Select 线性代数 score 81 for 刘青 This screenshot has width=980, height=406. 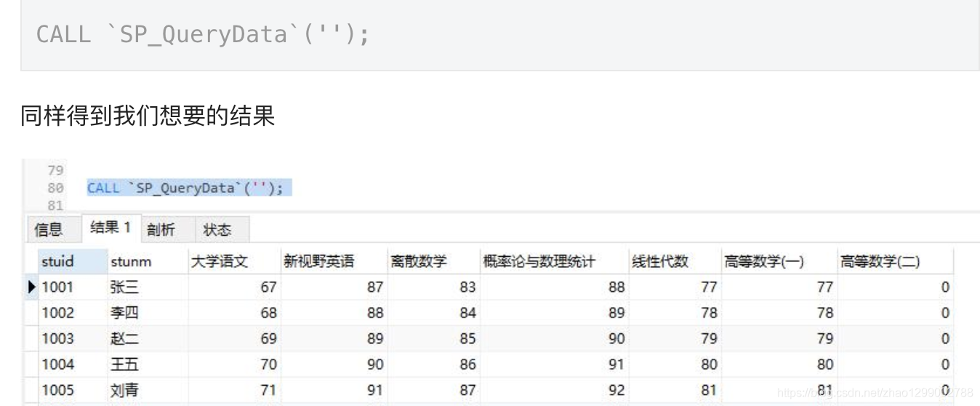click(x=675, y=390)
